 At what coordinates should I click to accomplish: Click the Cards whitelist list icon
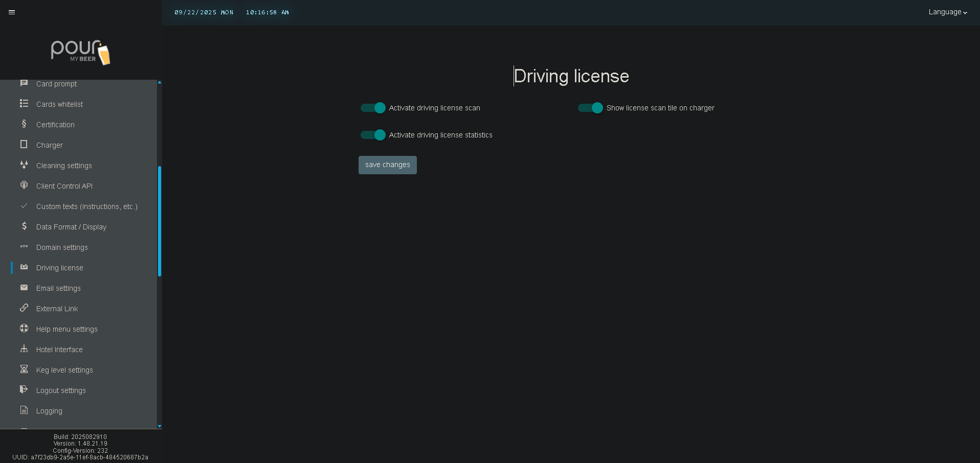point(24,104)
